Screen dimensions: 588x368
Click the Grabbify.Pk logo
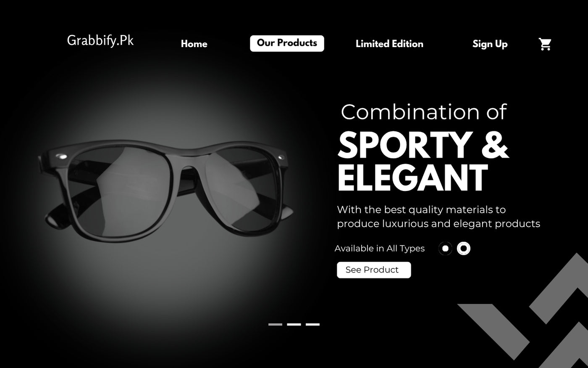tap(100, 41)
